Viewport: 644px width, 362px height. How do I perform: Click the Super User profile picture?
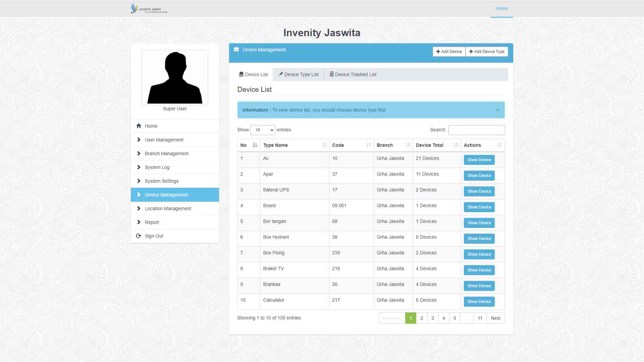point(175,78)
